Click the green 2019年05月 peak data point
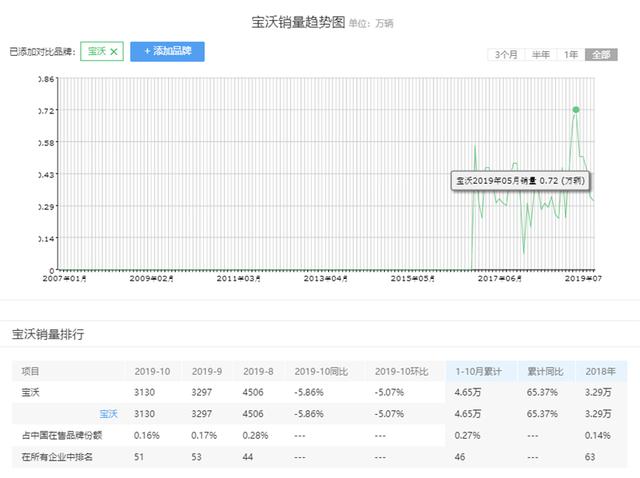Viewport: 640px width, 478px height. tap(576, 109)
